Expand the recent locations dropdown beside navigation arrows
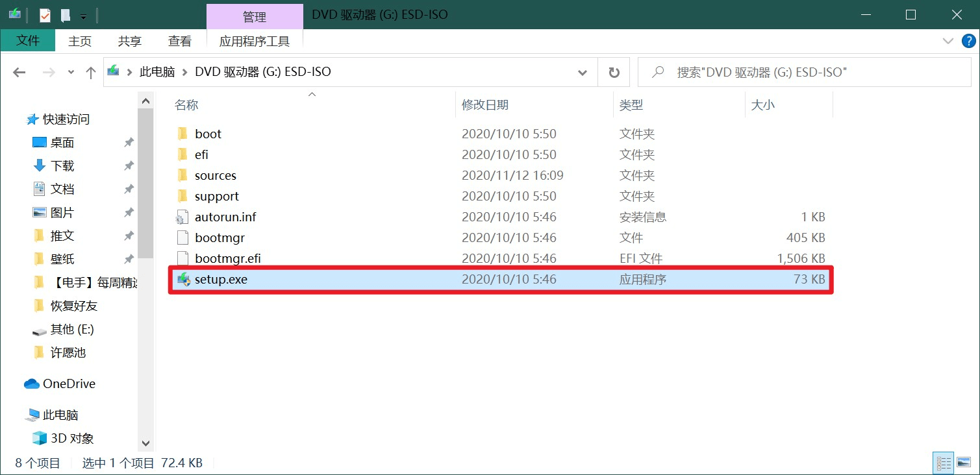The image size is (980, 475). [71, 72]
